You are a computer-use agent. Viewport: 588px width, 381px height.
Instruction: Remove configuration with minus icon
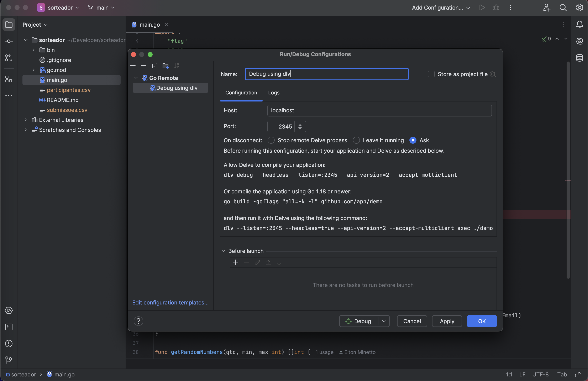point(143,66)
